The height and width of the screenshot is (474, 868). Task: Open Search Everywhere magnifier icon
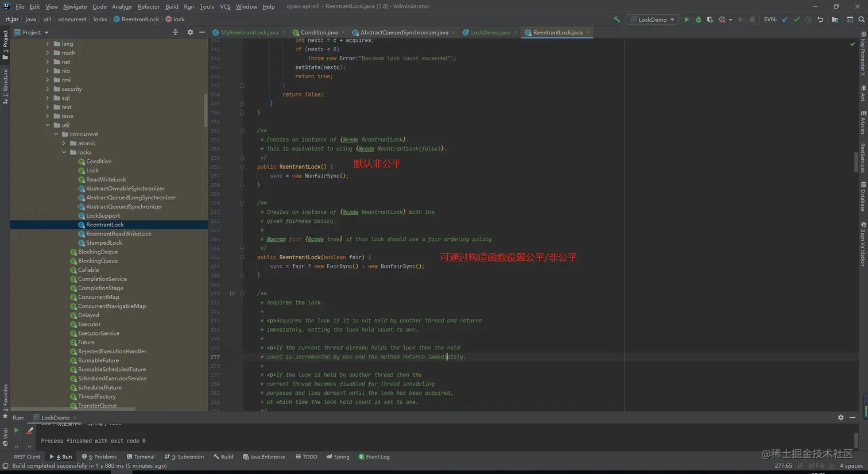pyautogui.click(x=862, y=20)
